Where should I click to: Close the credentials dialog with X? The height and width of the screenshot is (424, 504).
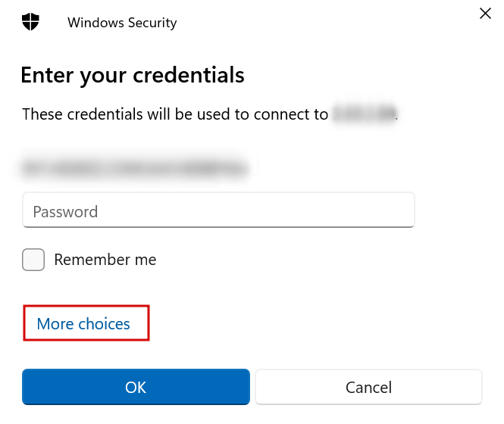click(x=485, y=13)
